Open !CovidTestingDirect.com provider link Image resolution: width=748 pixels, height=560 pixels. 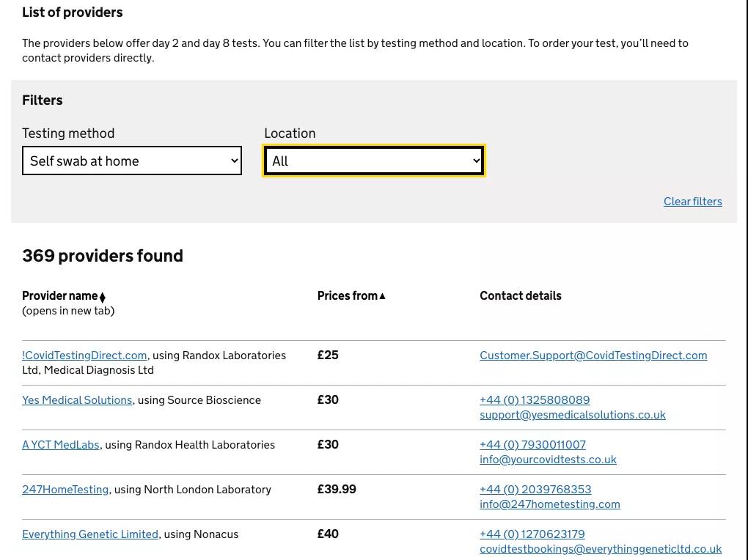pos(84,355)
